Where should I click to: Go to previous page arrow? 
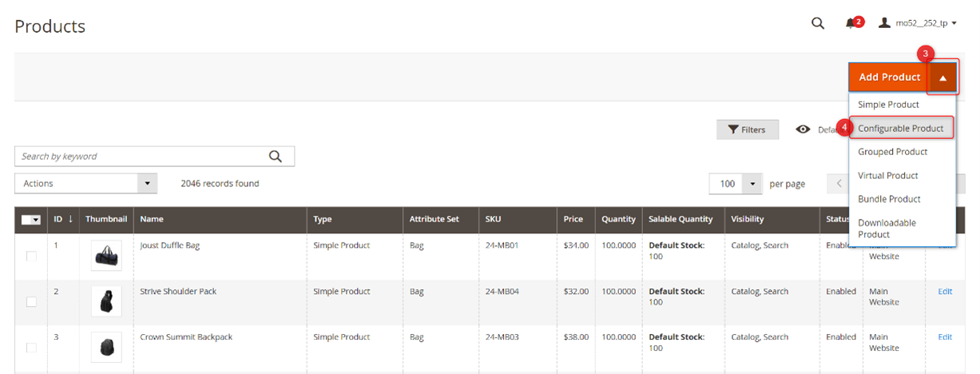click(x=839, y=184)
